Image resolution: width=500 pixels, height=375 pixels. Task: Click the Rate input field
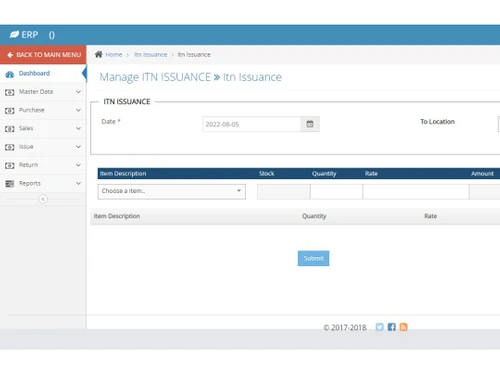pos(416,192)
